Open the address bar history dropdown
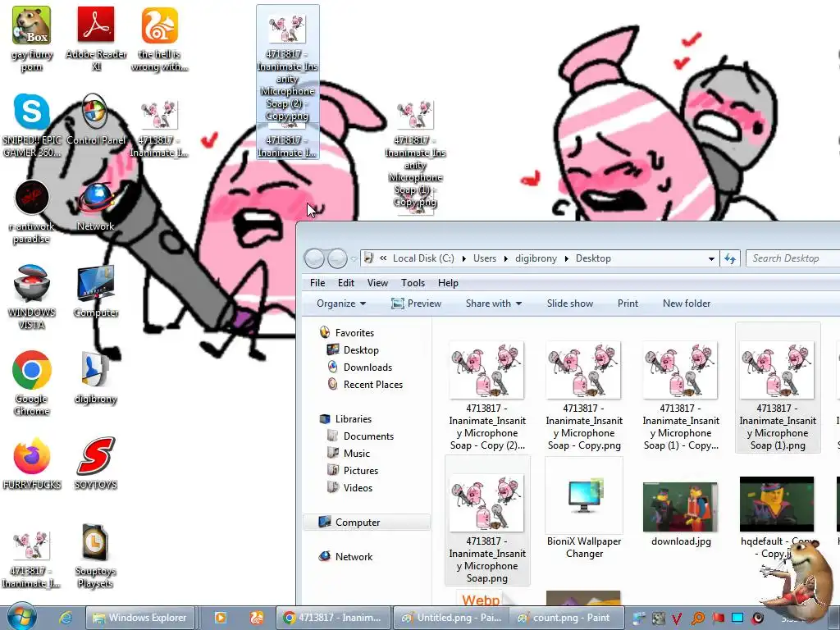The image size is (840, 630). pos(711,258)
